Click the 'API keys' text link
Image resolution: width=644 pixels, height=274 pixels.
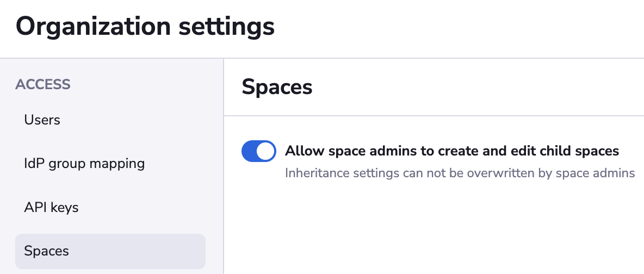click(x=52, y=207)
